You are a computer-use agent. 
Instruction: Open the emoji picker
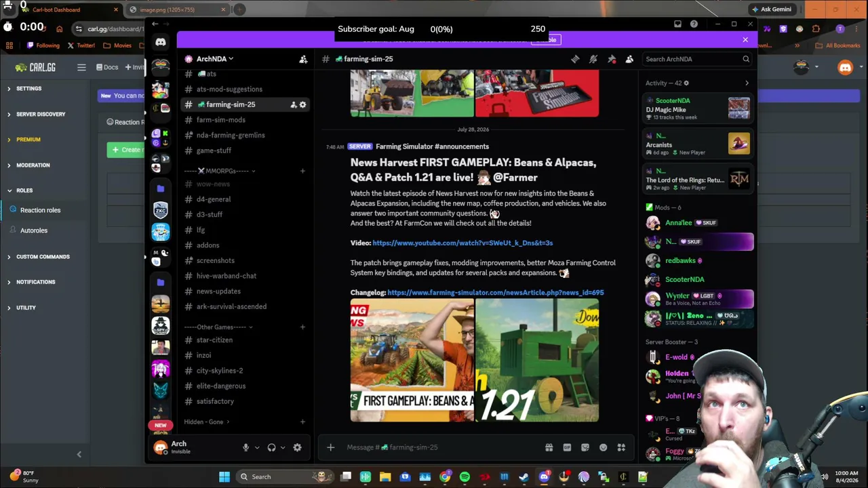(603, 447)
